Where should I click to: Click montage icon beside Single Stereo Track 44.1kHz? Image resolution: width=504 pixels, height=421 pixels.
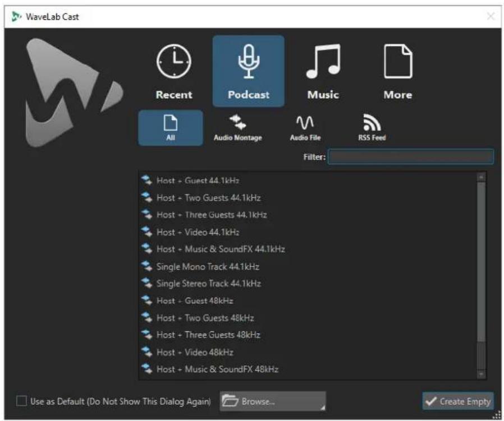146,283
